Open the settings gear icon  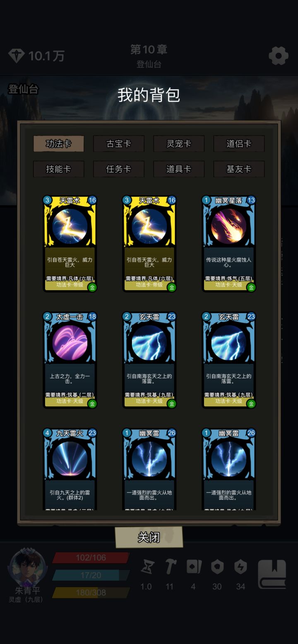point(279,56)
